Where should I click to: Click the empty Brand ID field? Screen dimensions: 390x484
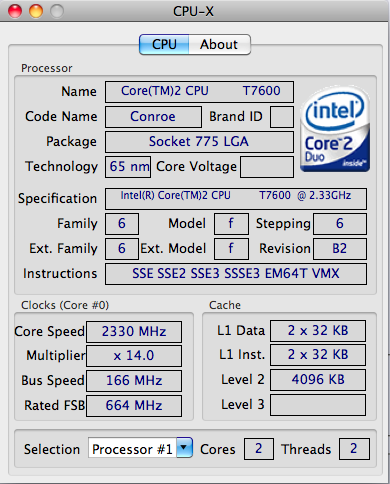click(x=282, y=117)
